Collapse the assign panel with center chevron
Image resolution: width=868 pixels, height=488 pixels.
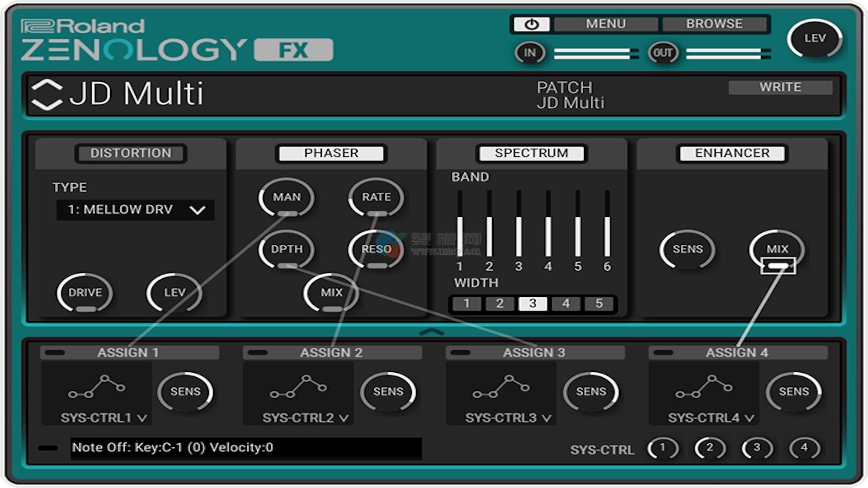click(432, 332)
